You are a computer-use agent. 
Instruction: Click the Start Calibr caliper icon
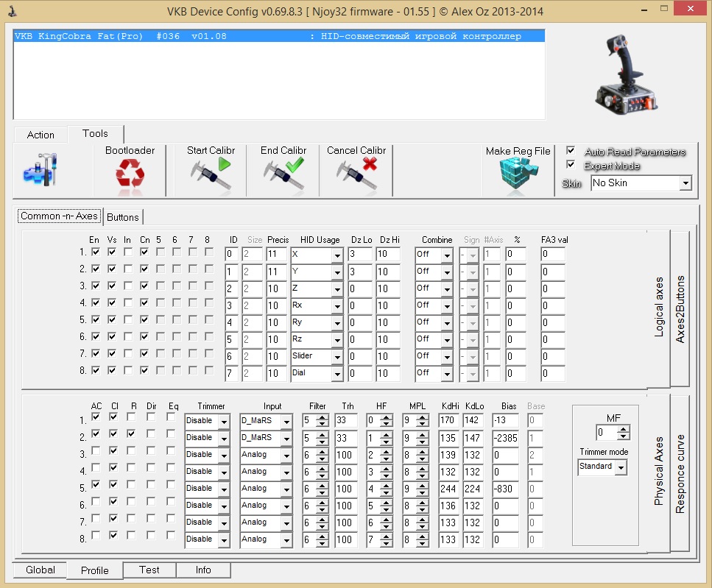[x=211, y=174]
